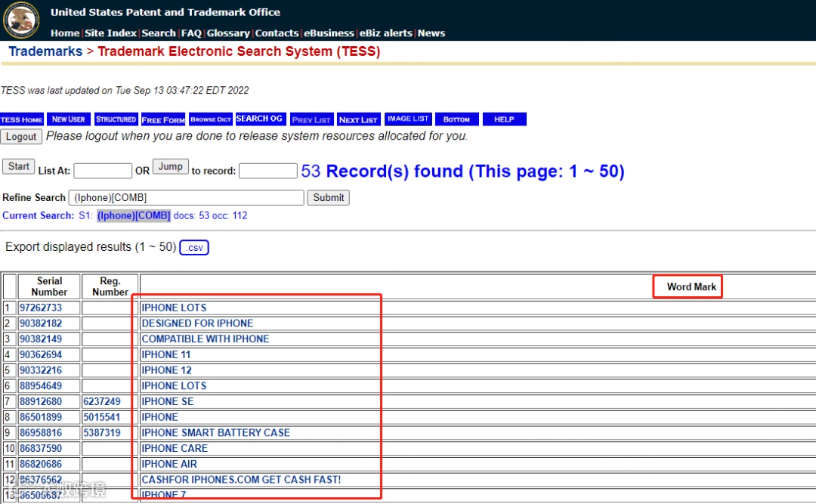
Task: Click the highlighted (Iphone)[COMB] search term
Action: [134, 215]
